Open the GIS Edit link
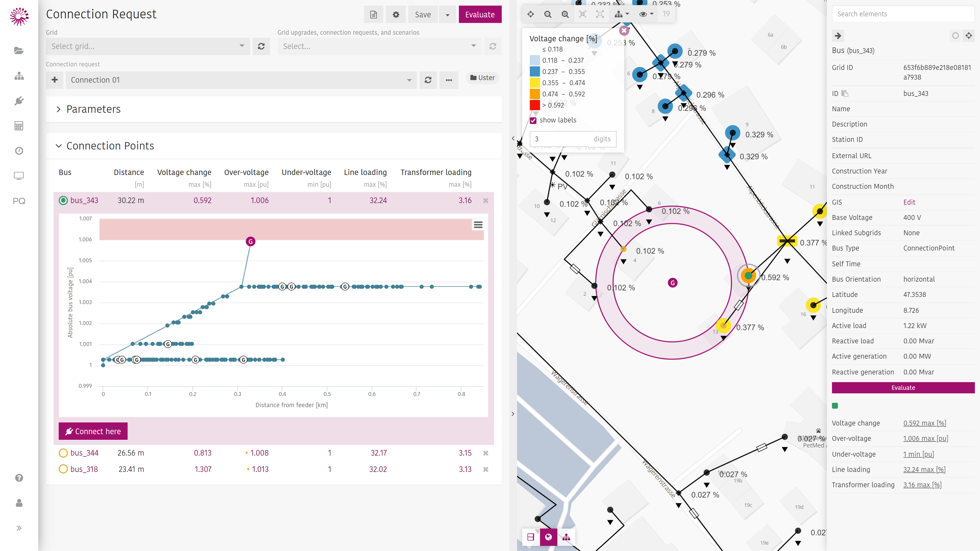 (x=909, y=202)
